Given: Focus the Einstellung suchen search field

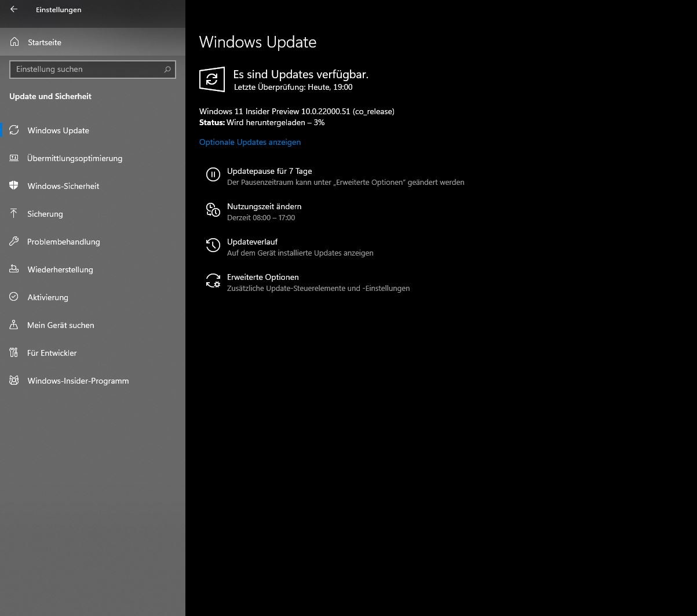Looking at the screenshot, I should click(x=93, y=70).
